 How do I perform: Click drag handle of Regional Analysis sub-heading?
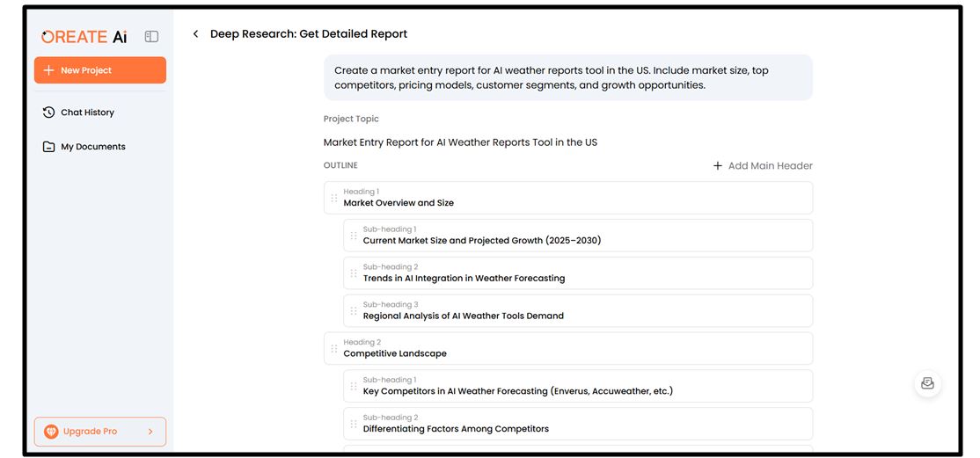354,311
